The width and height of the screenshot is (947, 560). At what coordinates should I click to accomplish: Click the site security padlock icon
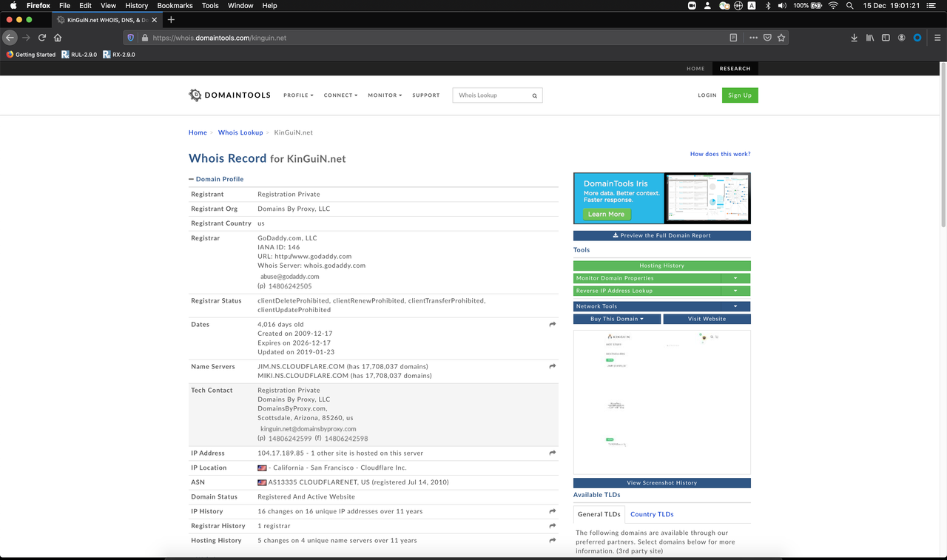click(x=145, y=38)
